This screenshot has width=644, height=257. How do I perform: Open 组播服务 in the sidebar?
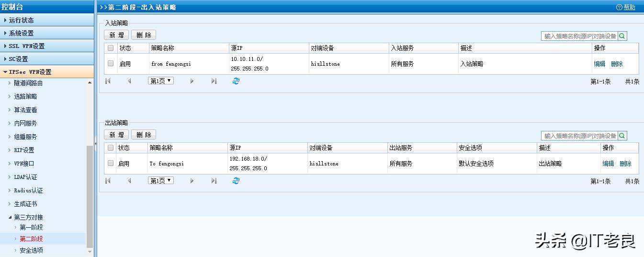tap(25, 137)
